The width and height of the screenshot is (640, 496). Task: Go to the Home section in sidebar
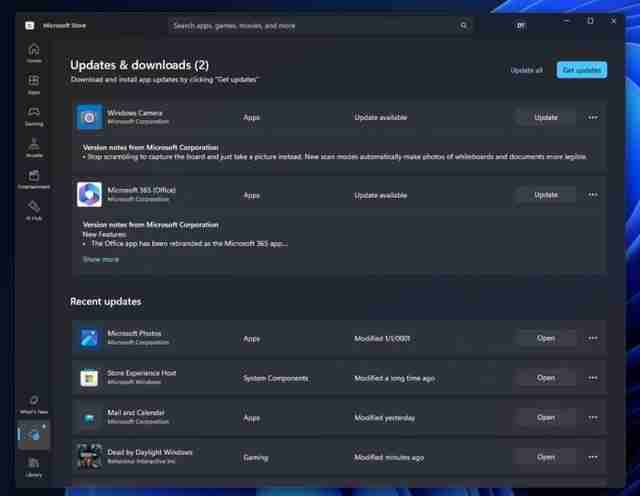click(34, 53)
